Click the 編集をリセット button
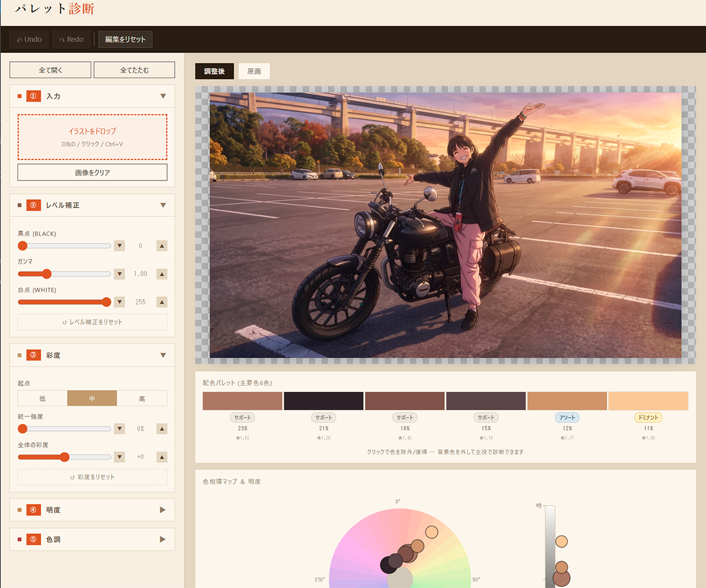The height and width of the screenshot is (588, 706). click(125, 39)
